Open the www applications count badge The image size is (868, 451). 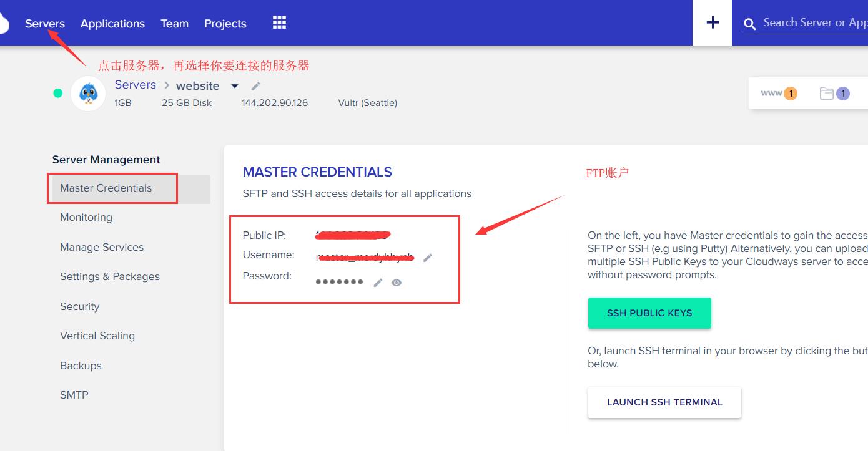click(x=779, y=94)
